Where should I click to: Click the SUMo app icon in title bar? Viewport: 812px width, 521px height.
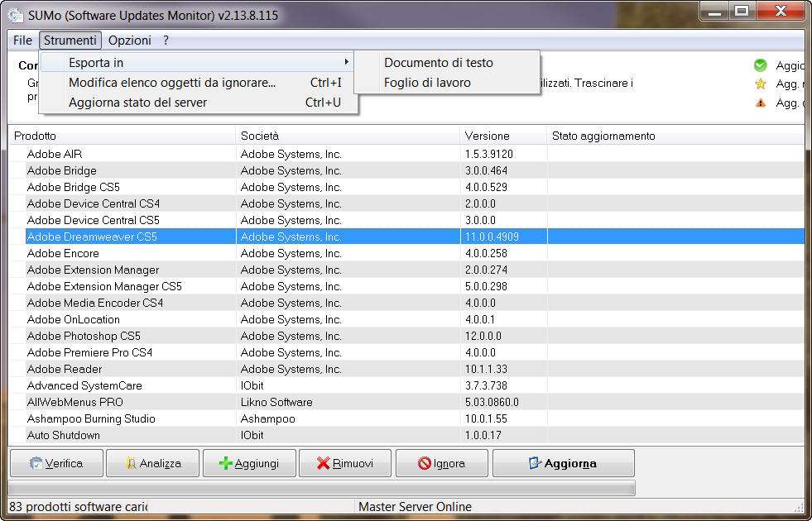[16, 13]
